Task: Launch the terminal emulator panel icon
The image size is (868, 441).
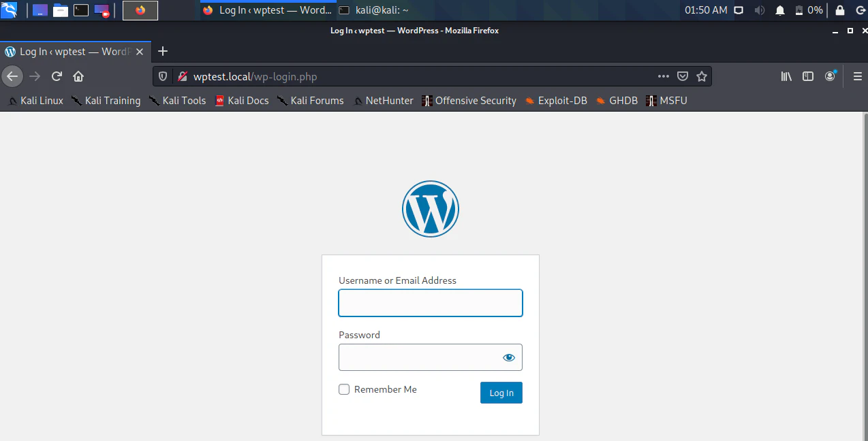Action: 81,10
